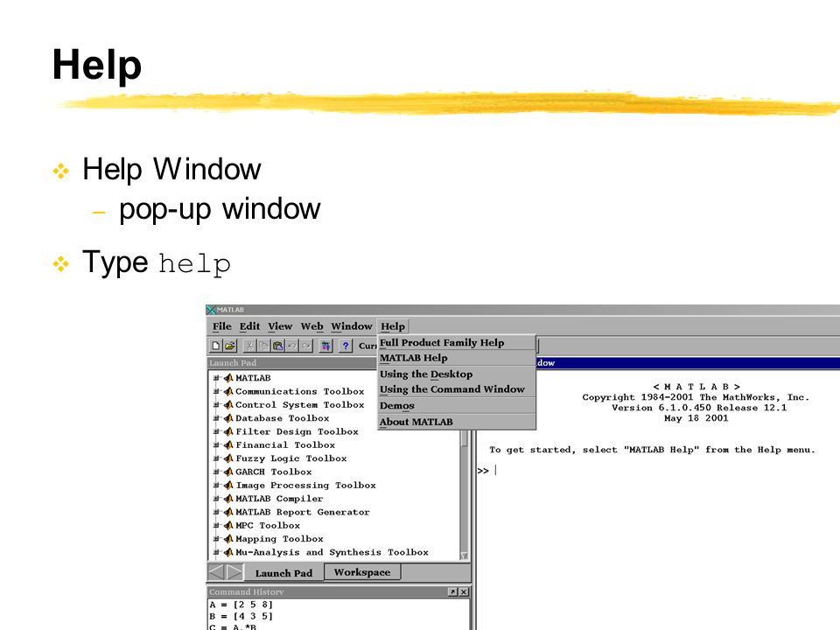Click the Open file folder icon
Image resolution: width=840 pixels, height=630 pixels.
[230, 346]
